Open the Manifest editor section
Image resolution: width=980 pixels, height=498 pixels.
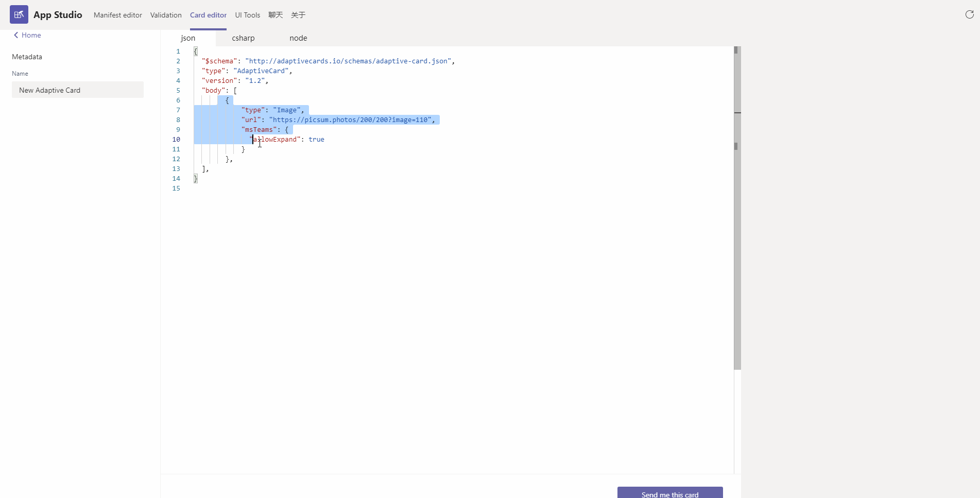coord(117,15)
